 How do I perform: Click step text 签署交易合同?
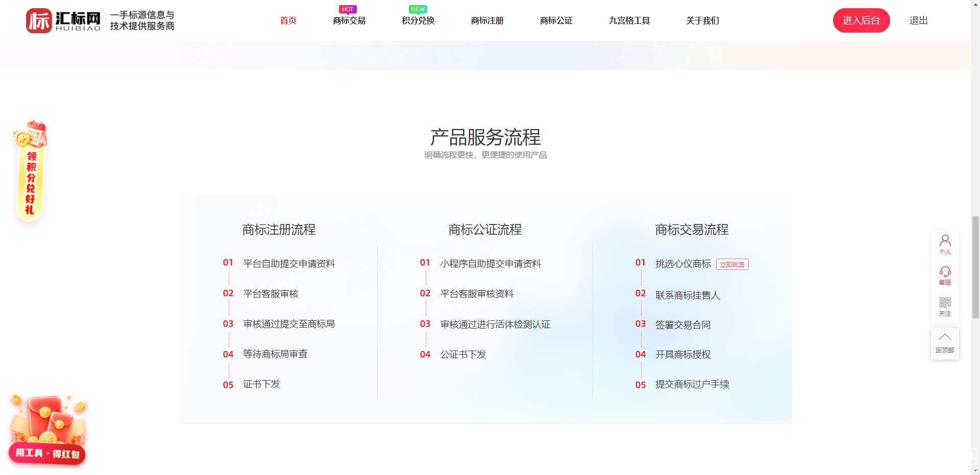[683, 325]
